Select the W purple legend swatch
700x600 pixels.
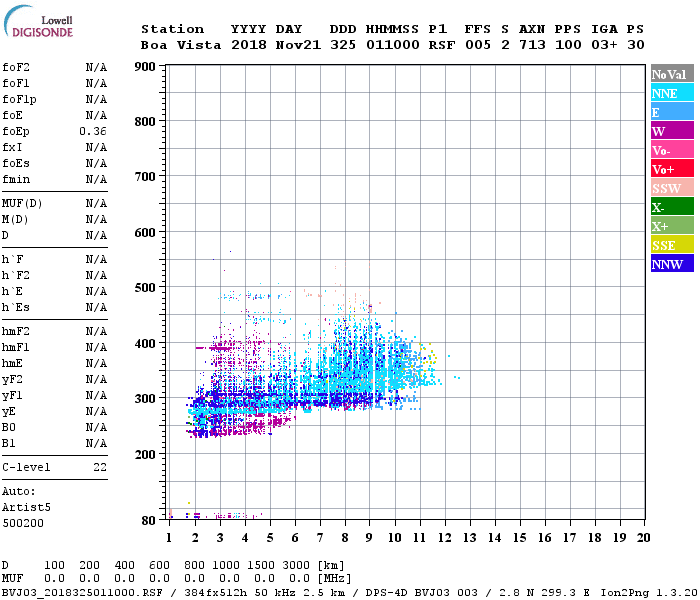click(x=672, y=131)
